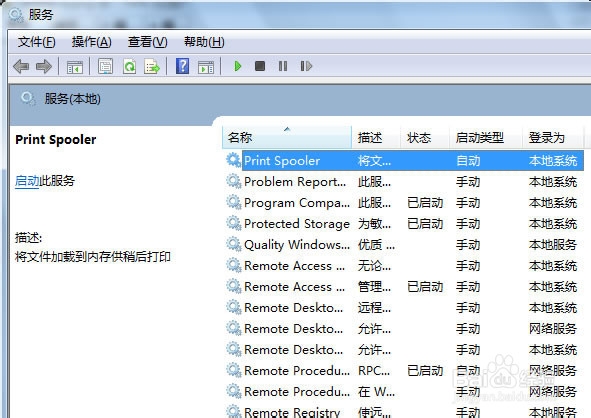Viewport: 591px width, 418px height.
Task: Sort by the 登录为 column header
Action: (x=553, y=138)
